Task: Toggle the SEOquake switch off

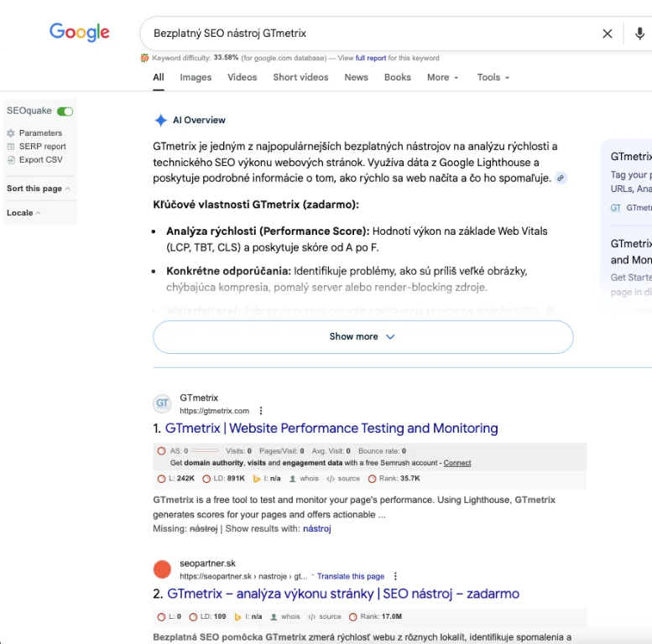Action: pyautogui.click(x=65, y=111)
